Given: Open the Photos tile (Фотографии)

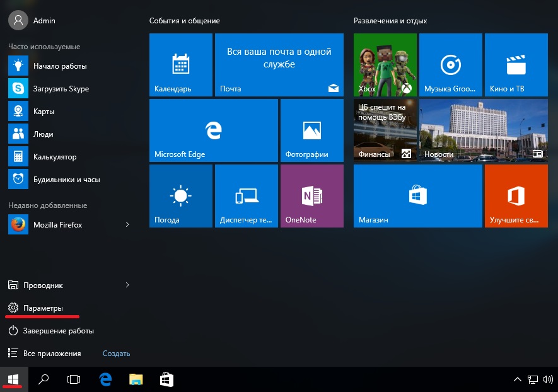Looking at the screenshot, I should 311,130.
